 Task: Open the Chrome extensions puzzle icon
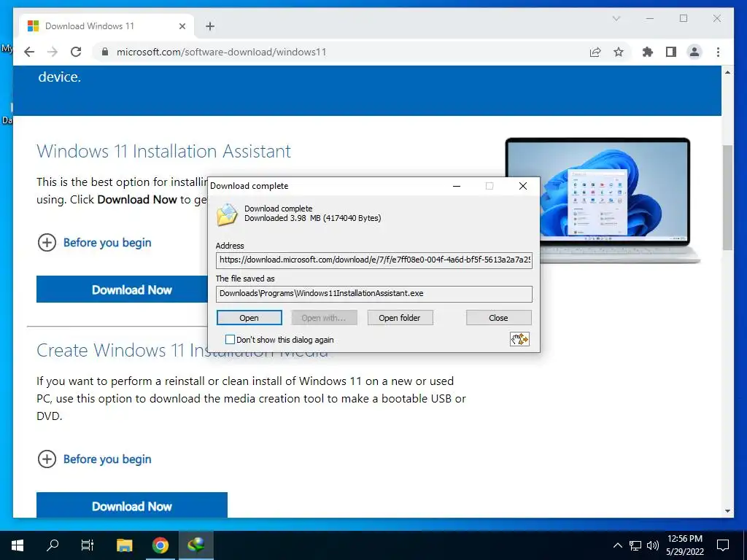click(648, 52)
